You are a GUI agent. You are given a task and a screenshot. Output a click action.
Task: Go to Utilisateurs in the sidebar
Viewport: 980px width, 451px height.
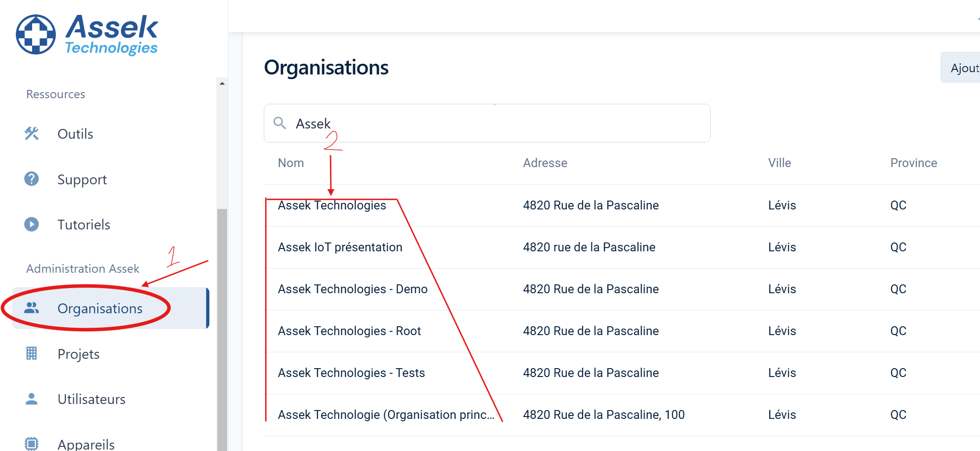(x=92, y=399)
